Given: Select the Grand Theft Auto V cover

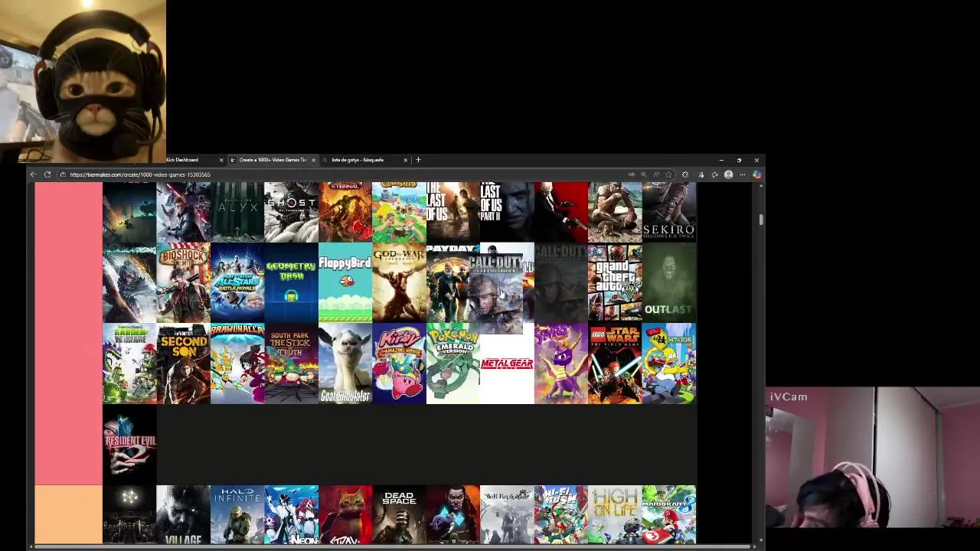Looking at the screenshot, I should [x=615, y=282].
